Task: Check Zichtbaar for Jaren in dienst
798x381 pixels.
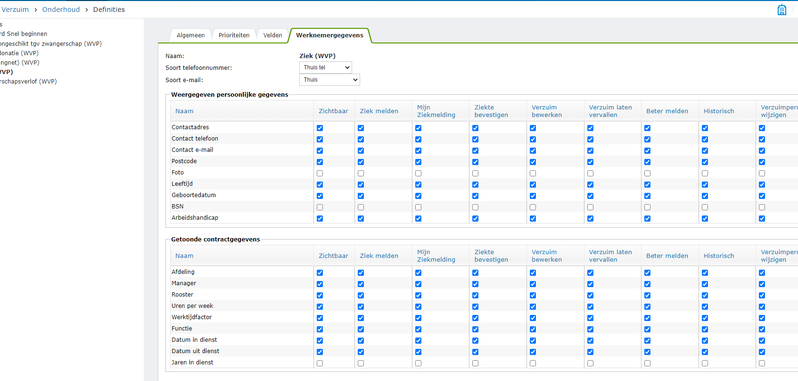Action: [320, 363]
